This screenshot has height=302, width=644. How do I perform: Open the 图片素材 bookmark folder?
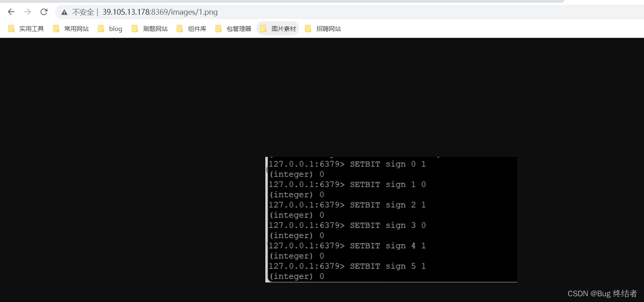[278, 29]
